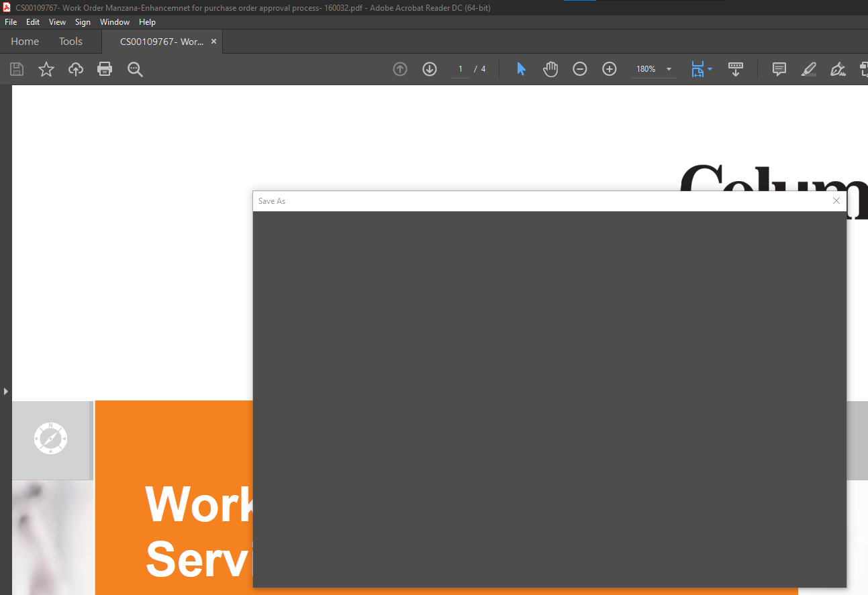Click the page number input field

[x=461, y=69]
